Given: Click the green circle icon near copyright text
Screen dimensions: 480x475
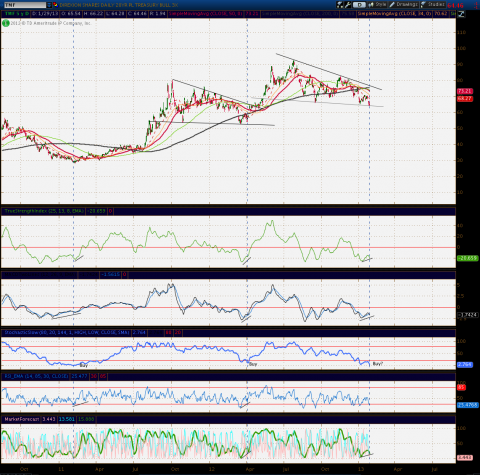Looking at the screenshot, I should coord(6,23).
